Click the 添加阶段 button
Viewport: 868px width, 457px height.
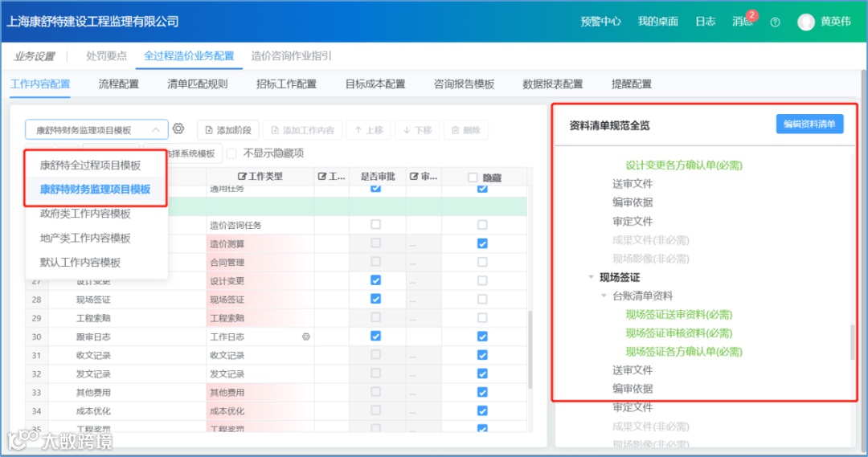(227, 130)
